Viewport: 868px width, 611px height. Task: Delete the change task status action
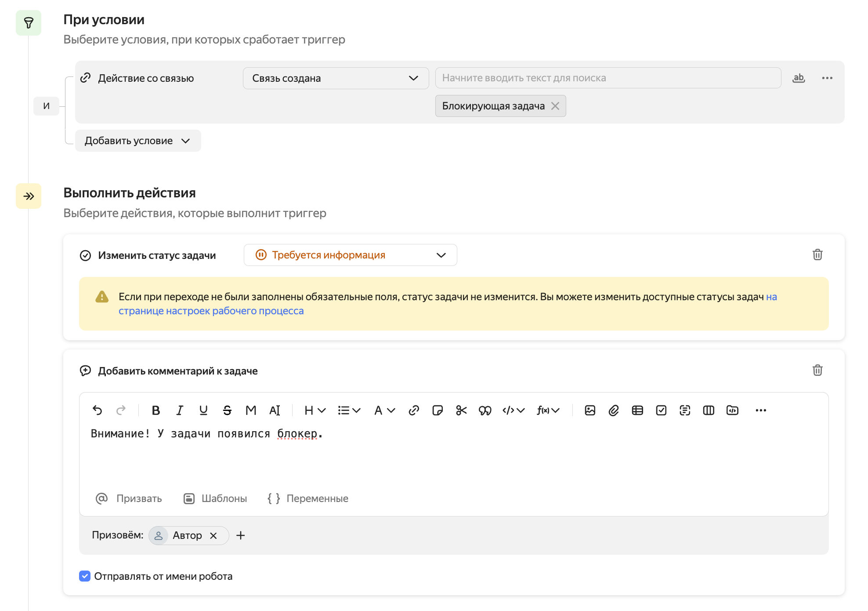817,255
